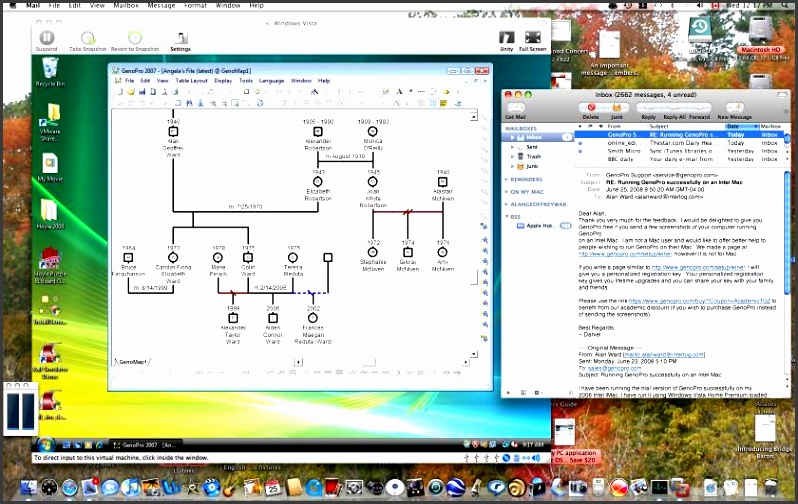Viewport: 798px width, 504px height.
Task: Open the My Movie desktop icon
Action: pyautogui.click(x=50, y=164)
